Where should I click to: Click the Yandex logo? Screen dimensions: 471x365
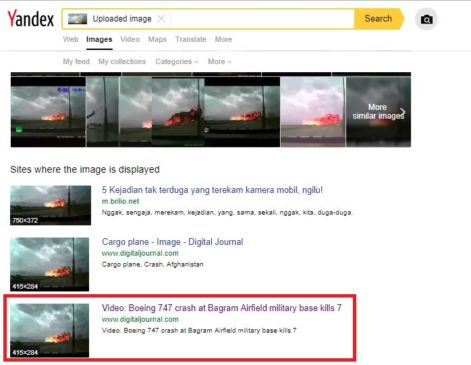(x=31, y=19)
